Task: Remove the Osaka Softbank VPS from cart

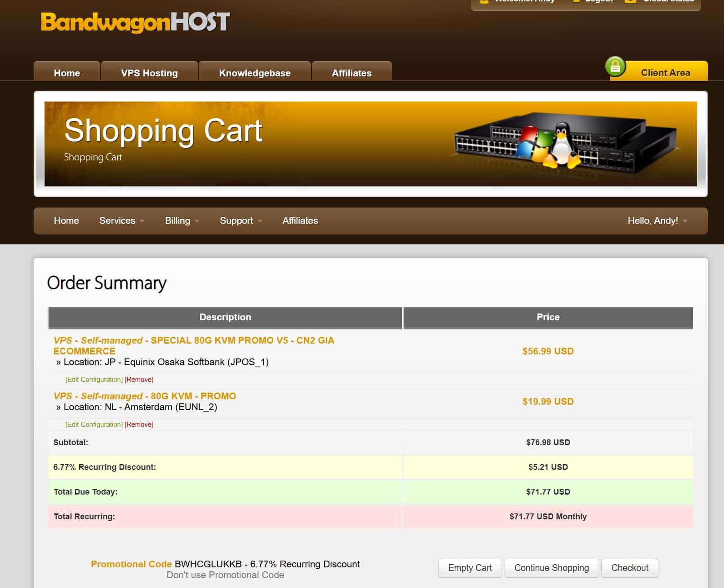Action: [139, 380]
